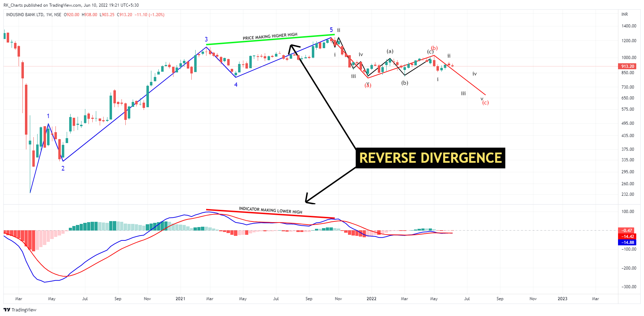
Task: Select the INDUSIND BANK LTD, 1W, NSE legend
Action: point(34,15)
